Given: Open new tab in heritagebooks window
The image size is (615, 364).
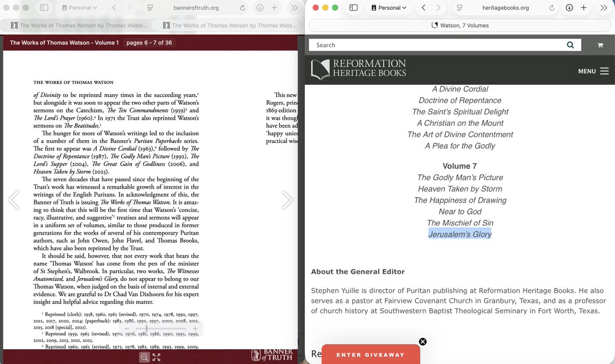Looking at the screenshot, I should point(584,8).
